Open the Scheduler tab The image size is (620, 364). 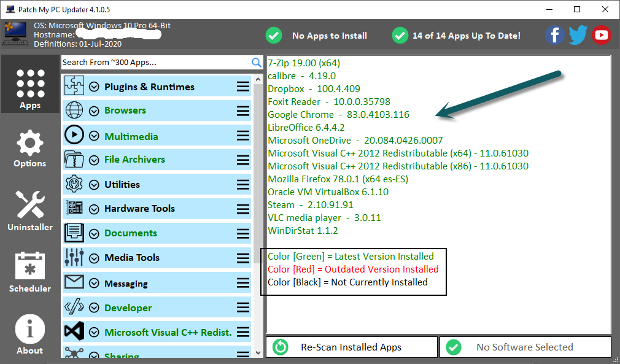[30, 272]
